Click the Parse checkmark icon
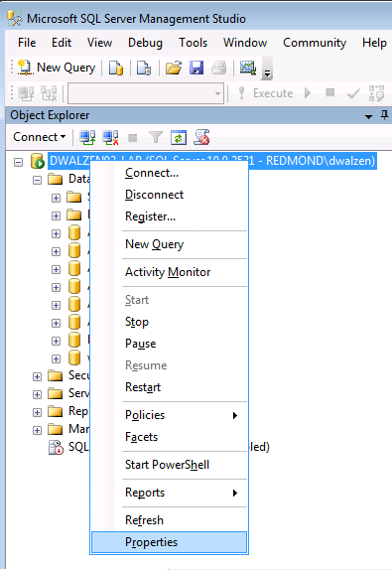 coord(353,93)
